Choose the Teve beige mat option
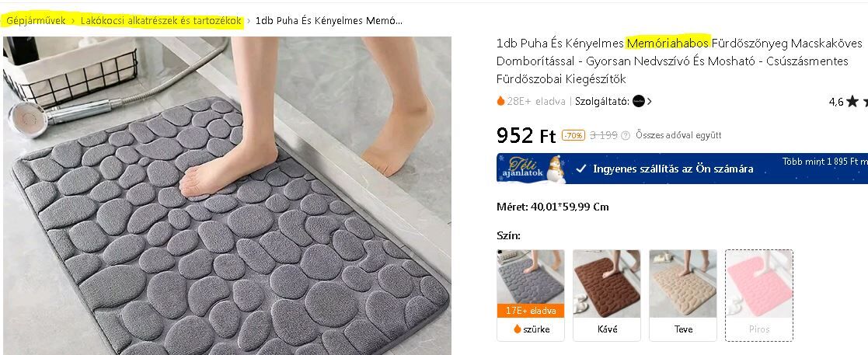The height and width of the screenshot is (355, 868). [x=683, y=295]
